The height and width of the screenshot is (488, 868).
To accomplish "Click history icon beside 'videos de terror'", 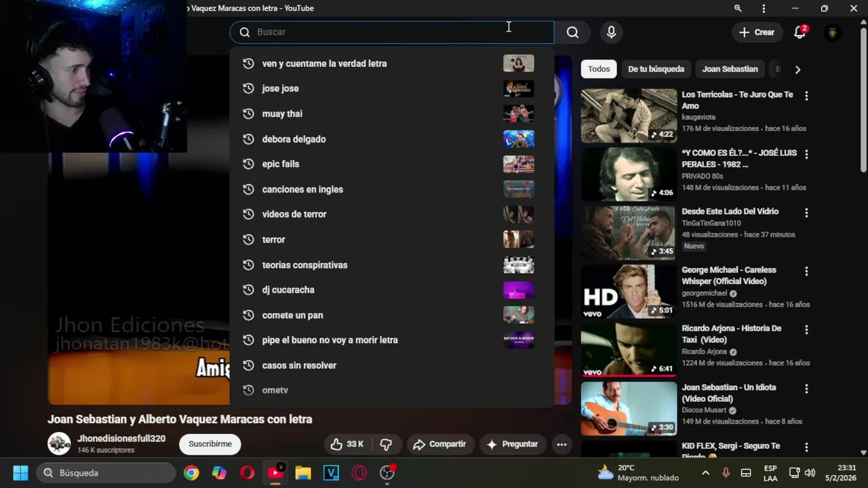I will click(248, 214).
